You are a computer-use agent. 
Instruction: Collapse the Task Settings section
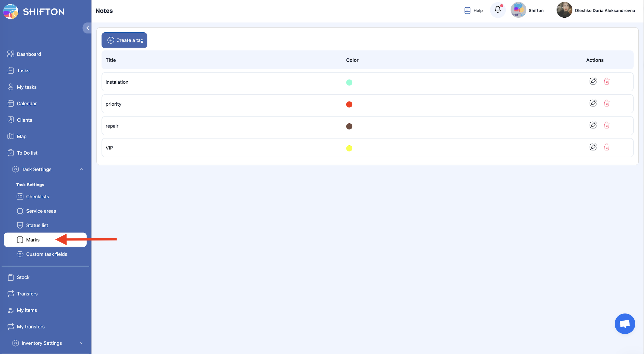tap(82, 169)
